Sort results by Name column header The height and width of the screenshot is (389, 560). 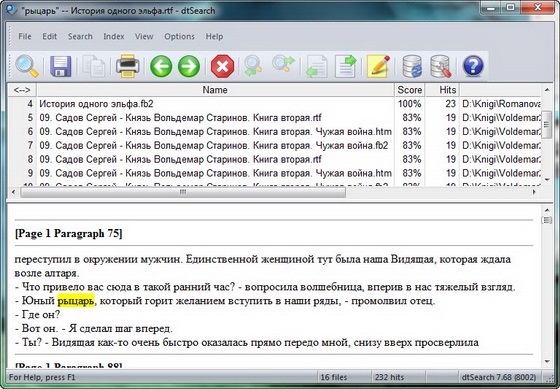[x=215, y=90]
